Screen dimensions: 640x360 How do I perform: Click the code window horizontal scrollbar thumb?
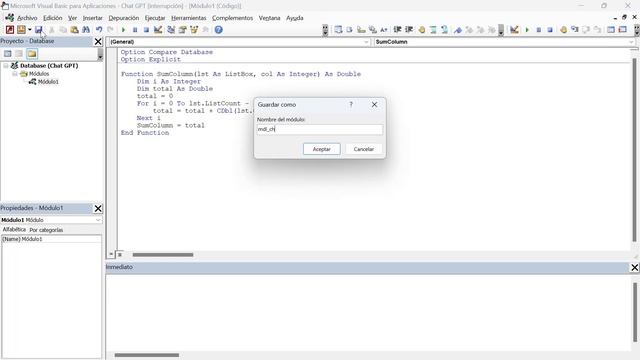[x=163, y=255]
